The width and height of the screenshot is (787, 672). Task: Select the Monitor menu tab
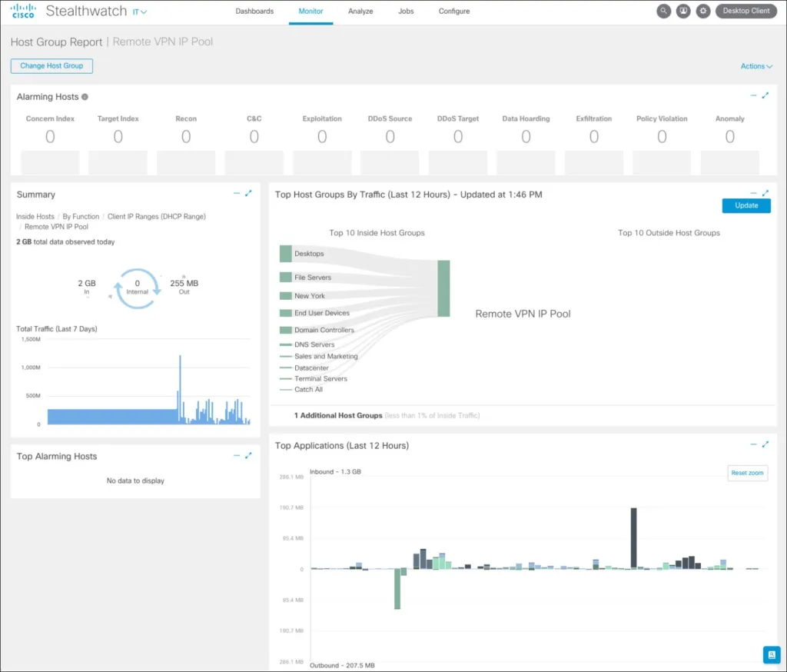pos(310,11)
